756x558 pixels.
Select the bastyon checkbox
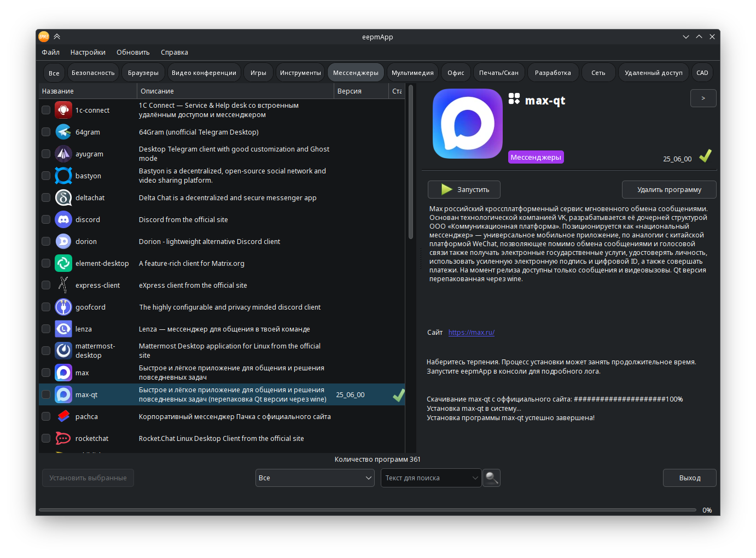coord(46,176)
